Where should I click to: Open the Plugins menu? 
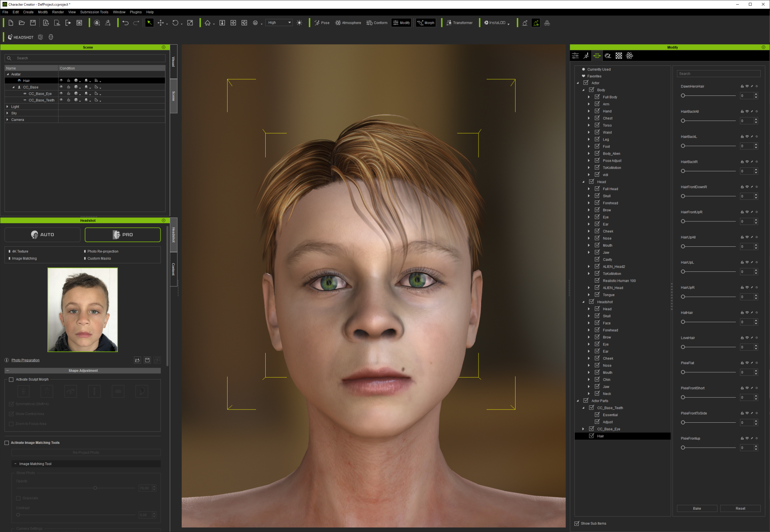pos(136,12)
